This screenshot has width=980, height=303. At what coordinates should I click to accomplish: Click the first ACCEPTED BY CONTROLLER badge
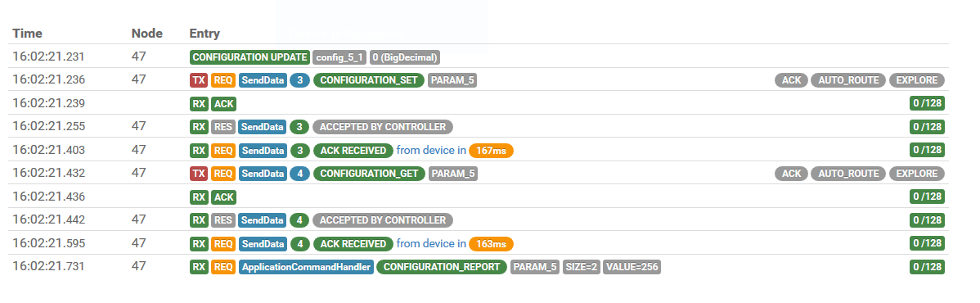click(383, 127)
